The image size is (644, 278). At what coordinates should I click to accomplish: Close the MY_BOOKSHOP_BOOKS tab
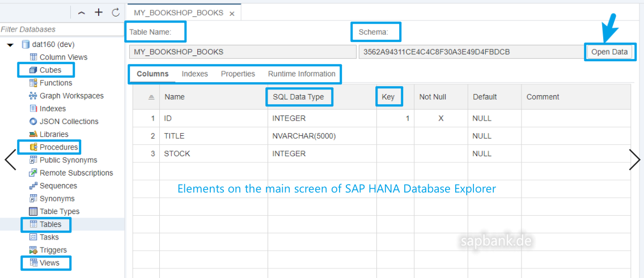pos(232,14)
